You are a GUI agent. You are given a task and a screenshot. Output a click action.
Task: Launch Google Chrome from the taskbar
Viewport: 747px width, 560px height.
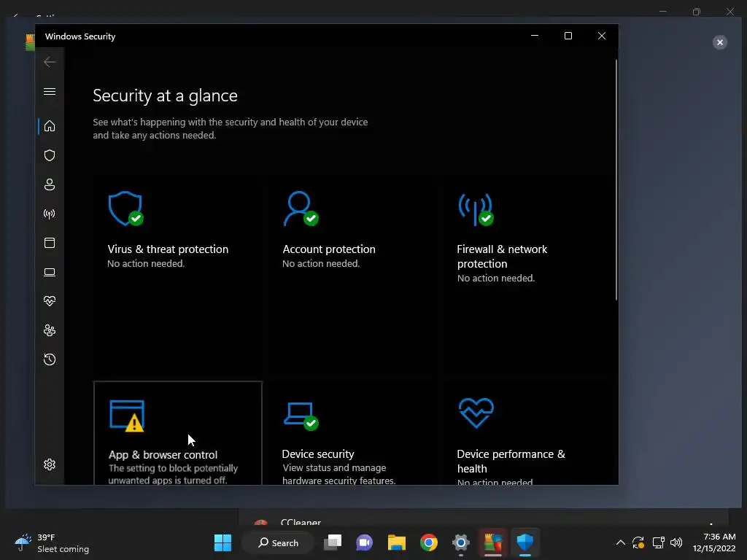tap(429, 542)
